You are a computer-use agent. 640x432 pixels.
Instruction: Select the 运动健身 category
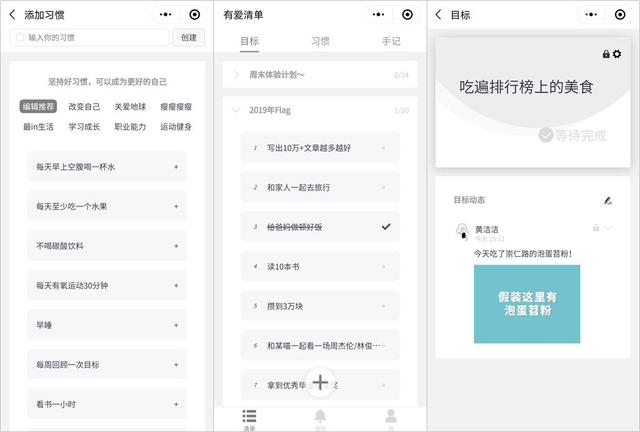point(176,127)
